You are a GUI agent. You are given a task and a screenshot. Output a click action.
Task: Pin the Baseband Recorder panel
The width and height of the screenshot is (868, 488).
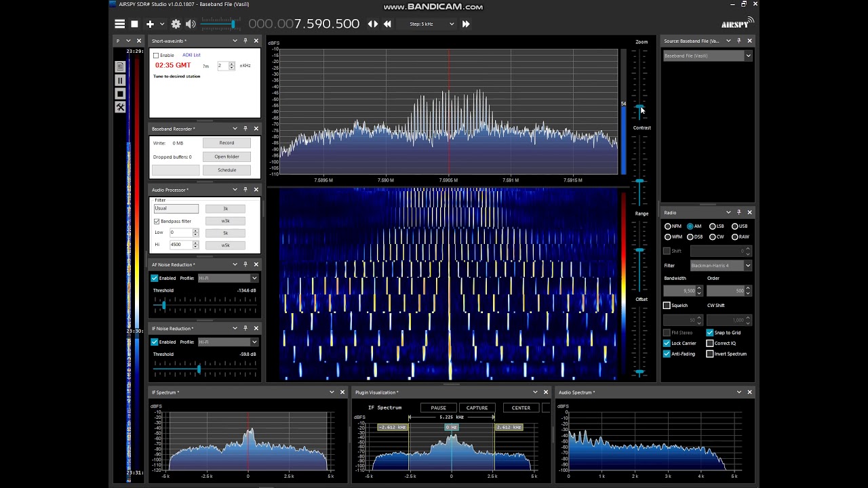pos(245,129)
